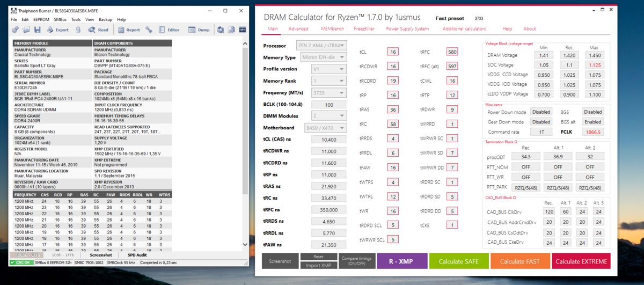Click the Calculate EXTREME button
This screenshot has width=644, height=285.
pyautogui.click(x=581, y=261)
